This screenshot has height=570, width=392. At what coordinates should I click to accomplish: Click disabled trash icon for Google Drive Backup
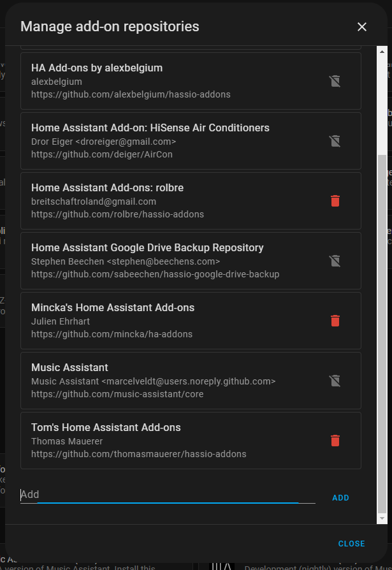coord(335,261)
